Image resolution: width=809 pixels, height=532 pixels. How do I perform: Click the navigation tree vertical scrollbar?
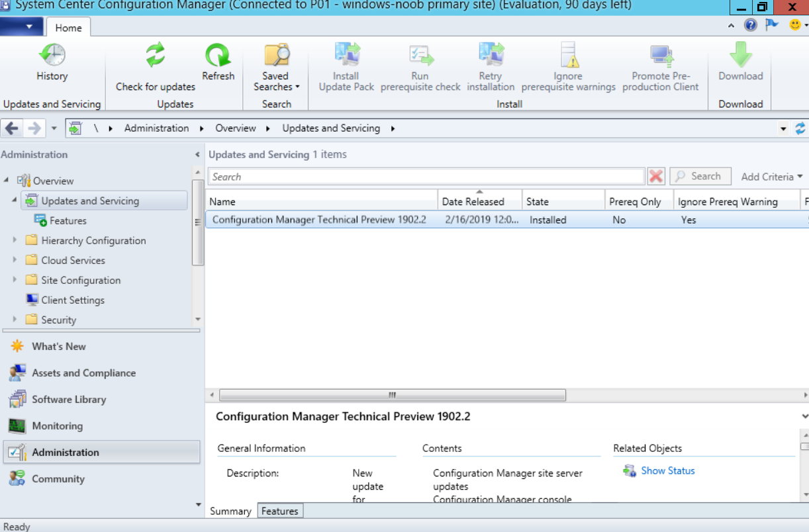pos(197,222)
